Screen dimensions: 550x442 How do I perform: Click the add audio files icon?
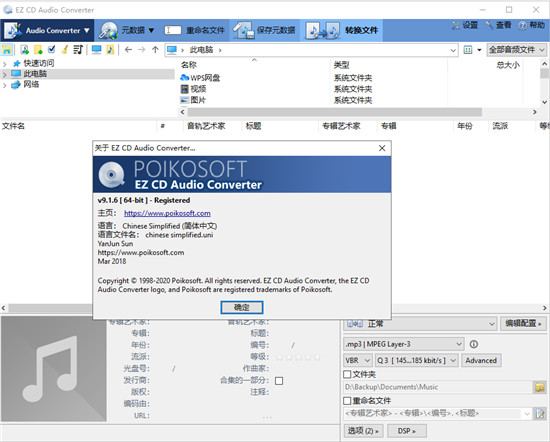click(x=25, y=50)
